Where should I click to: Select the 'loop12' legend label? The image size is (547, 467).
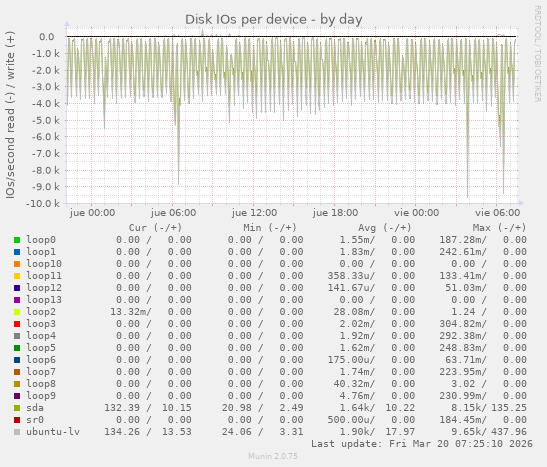click(x=44, y=288)
